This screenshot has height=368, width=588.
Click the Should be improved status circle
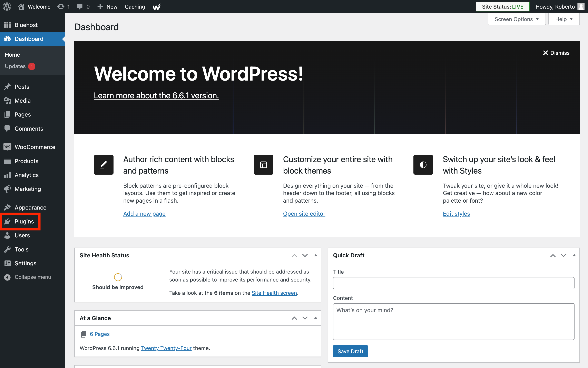pos(118,277)
